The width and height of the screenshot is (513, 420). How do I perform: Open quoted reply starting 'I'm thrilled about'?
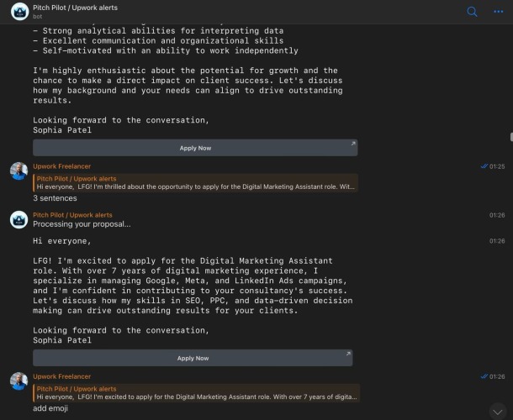pyautogui.click(x=195, y=183)
